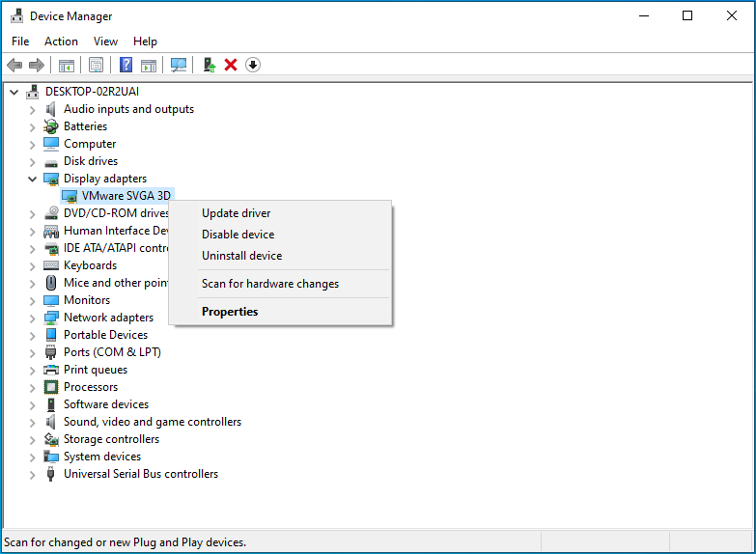Click the blue Help question mark icon
This screenshot has height=554, width=756.
point(126,65)
